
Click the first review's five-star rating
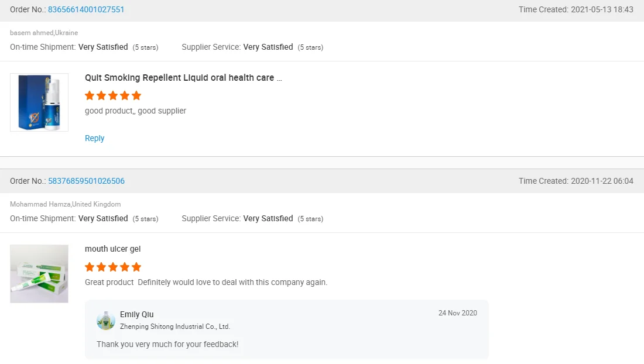click(x=113, y=95)
